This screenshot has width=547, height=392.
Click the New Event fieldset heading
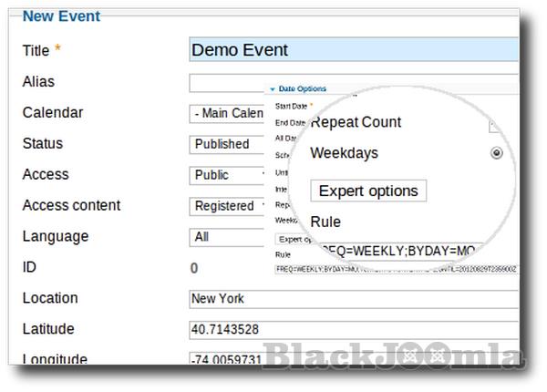(x=61, y=15)
